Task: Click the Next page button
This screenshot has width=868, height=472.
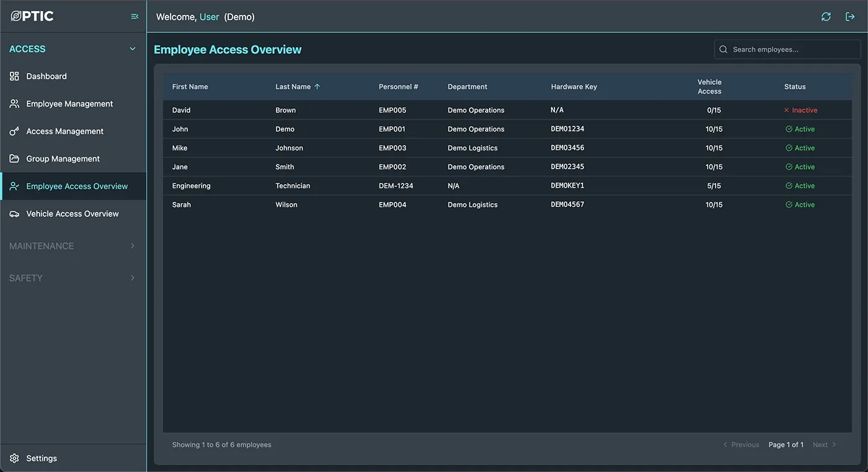Action: click(x=825, y=445)
